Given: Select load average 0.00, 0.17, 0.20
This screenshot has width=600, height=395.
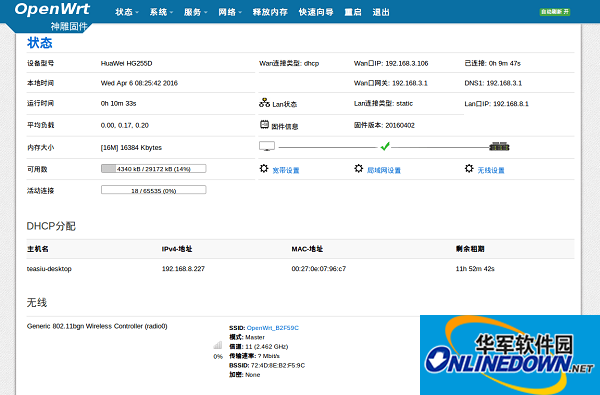Looking at the screenshot, I should [x=124, y=125].
